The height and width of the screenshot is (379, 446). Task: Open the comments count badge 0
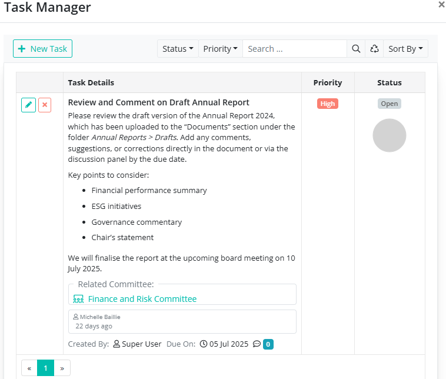click(x=268, y=344)
